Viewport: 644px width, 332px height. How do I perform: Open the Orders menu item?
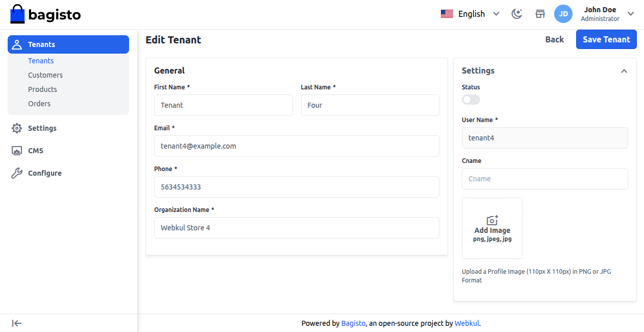click(39, 103)
